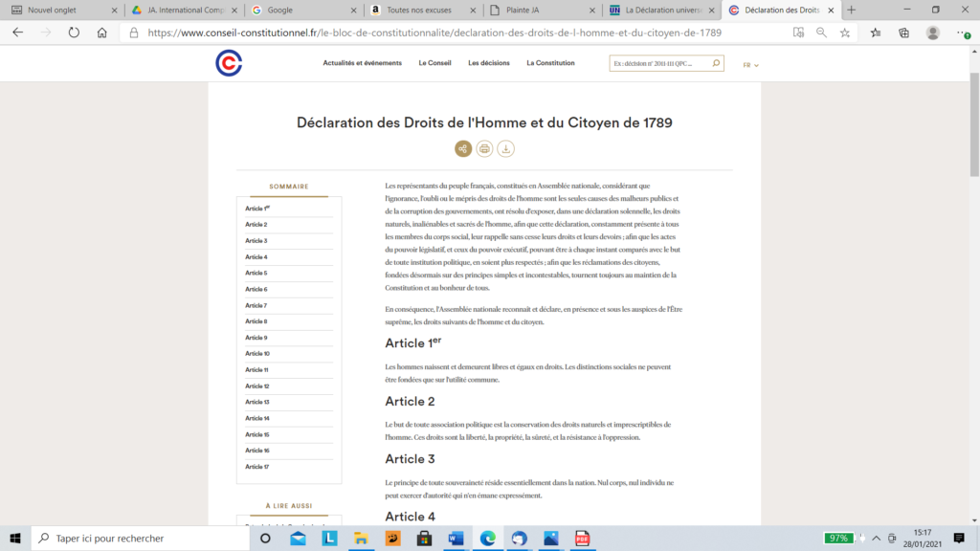
Task: Open the clock and date in taskbar
Action: [923, 538]
